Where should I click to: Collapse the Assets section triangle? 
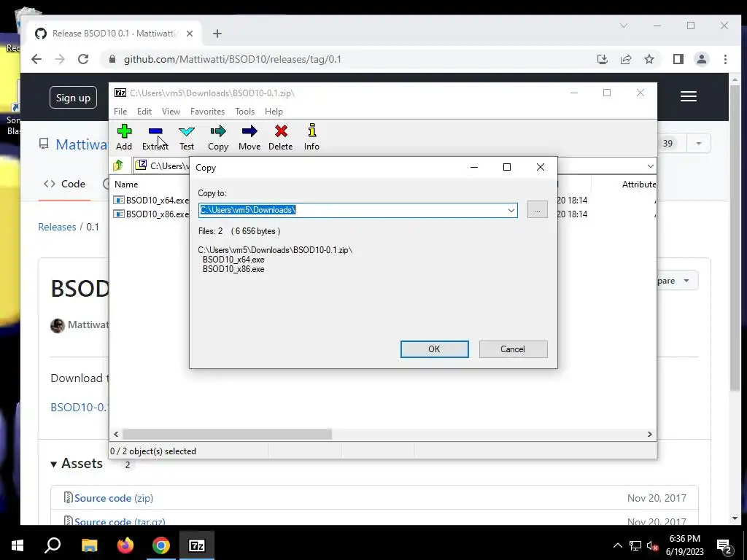coord(54,464)
